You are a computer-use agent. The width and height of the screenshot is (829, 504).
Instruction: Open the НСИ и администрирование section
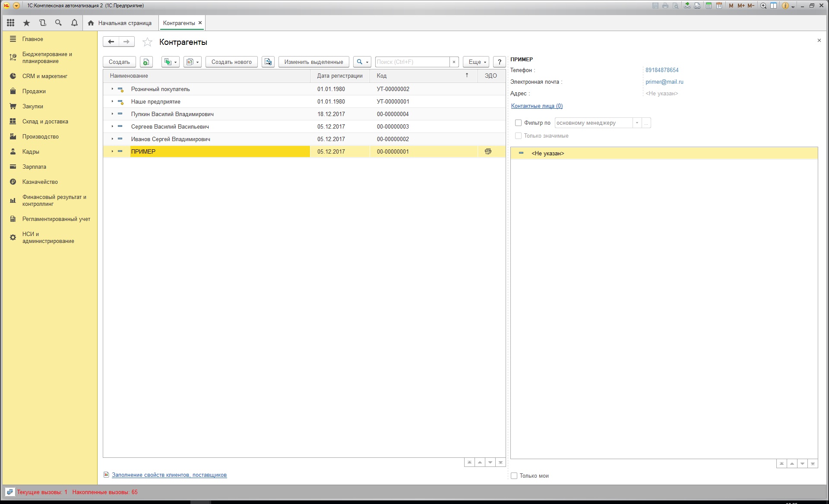(x=48, y=237)
